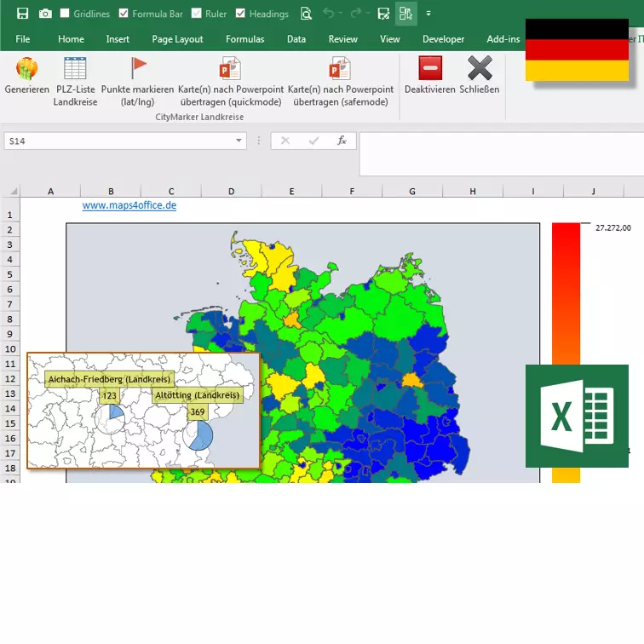644x644 pixels.
Task: Click the red Deaktivieren icon
Action: tap(430, 68)
